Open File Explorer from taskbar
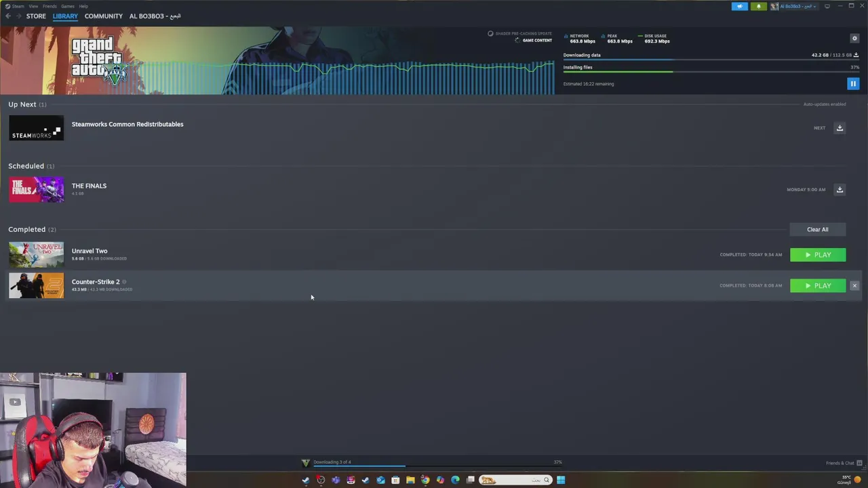This screenshot has height=488, width=868. pyautogui.click(x=410, y=480)
